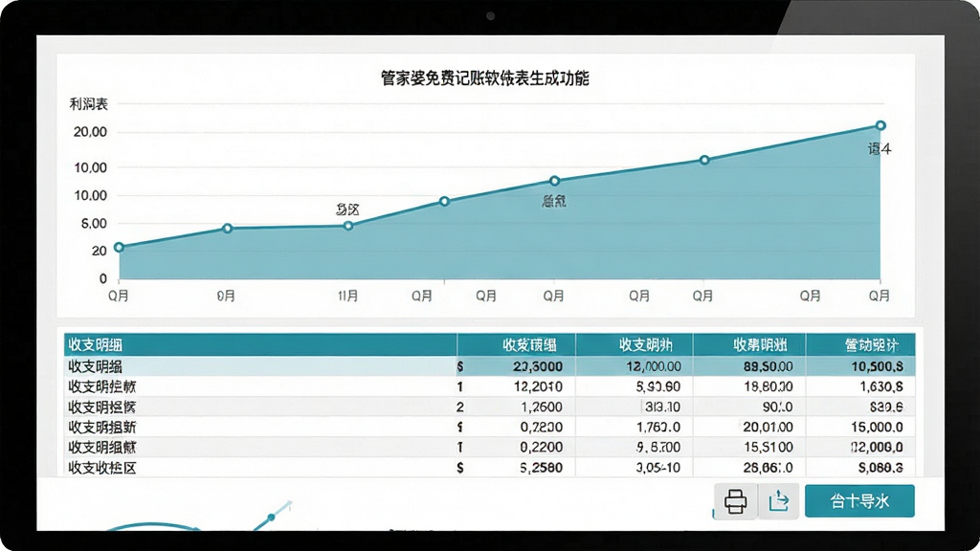Click cell value 1,760.0
Image resolution: width=980 pixels, height=551 pixels.
[x=658, y=428]
